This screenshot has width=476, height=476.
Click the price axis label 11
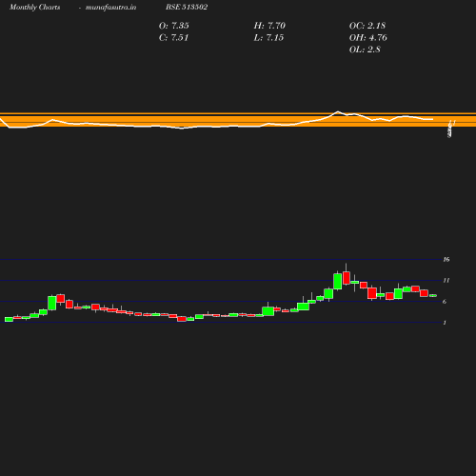[446, 281]
